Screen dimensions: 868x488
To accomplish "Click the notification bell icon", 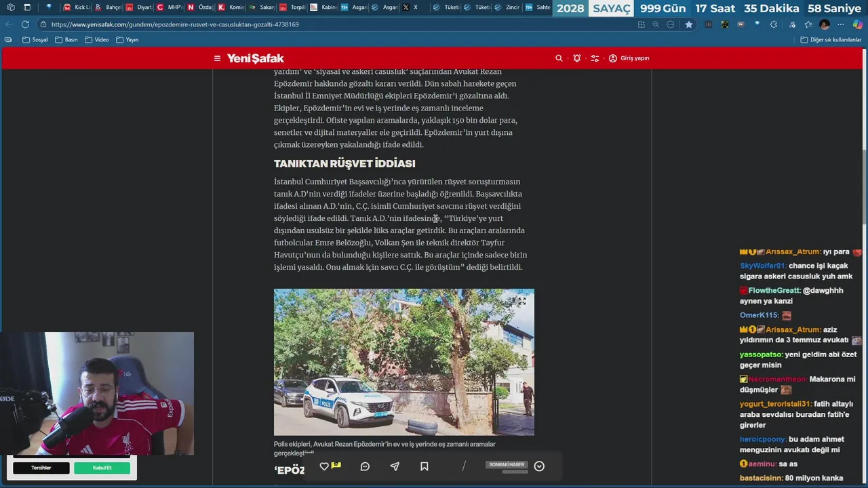I will 577,58.
